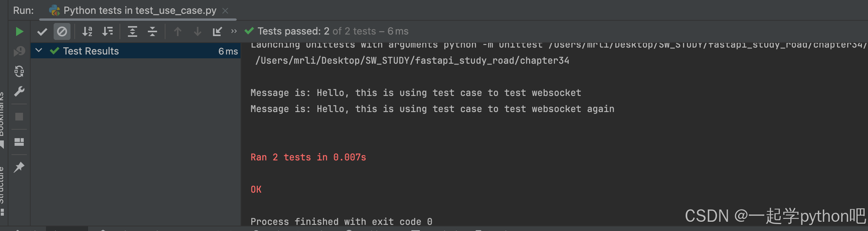This screenshot has width=868, height=231.
Task: Jump to next failed test arrow
Action: coord(197,31)
